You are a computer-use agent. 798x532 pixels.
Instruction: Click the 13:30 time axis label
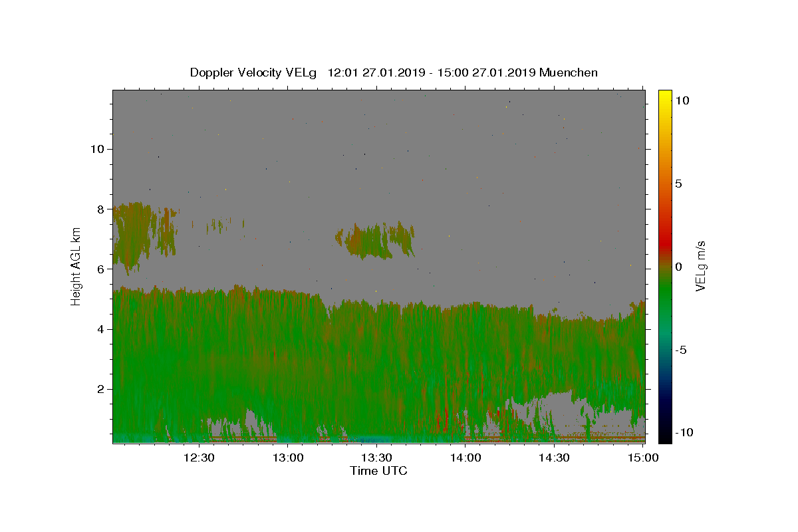(376, 458)
